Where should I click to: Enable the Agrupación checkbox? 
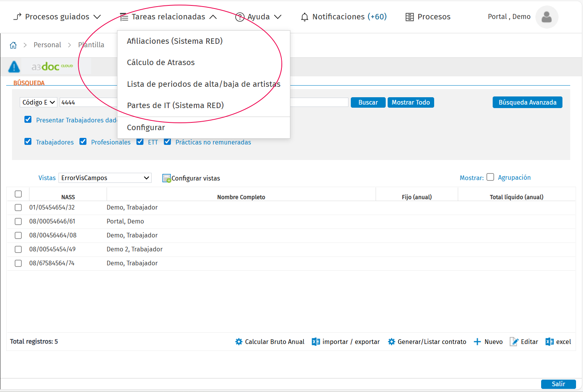[x=490, y=177]
